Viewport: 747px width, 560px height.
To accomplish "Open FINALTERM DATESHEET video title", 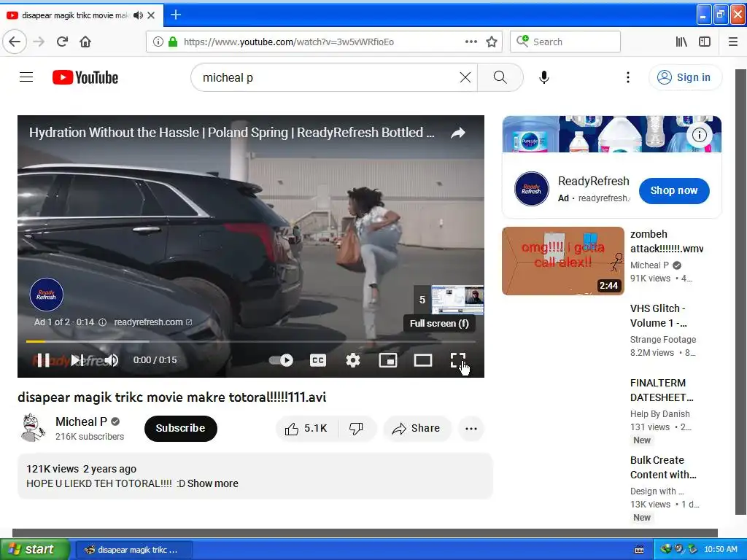I will point(661,390).
